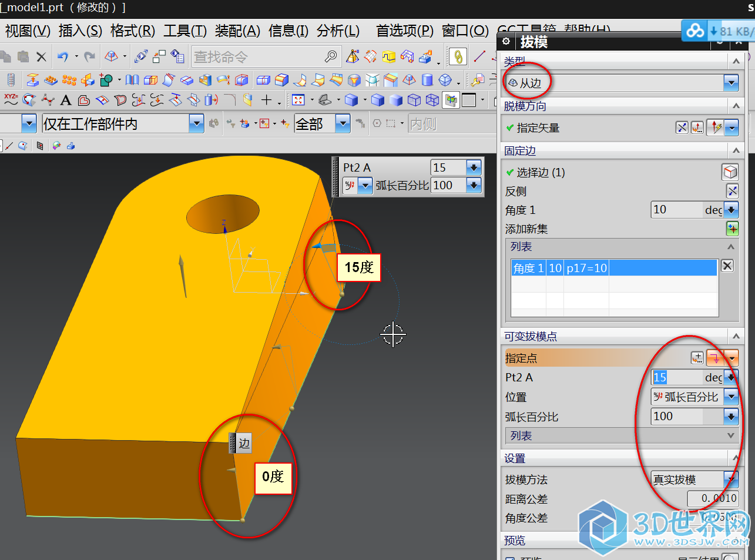
Task: Collapse the 可变拔模点 section
Action: coord(736,336)
